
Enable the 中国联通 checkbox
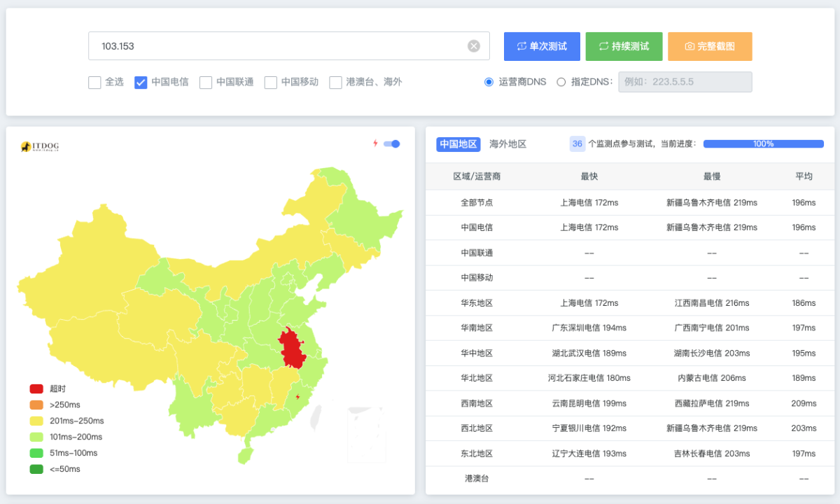pos(206,83)
